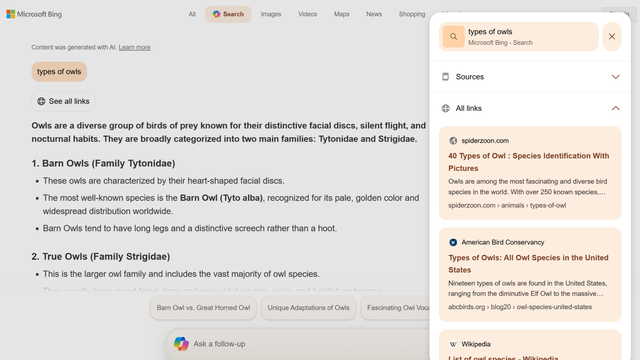Click the 'True Owls (Family Strigidae)' heading
Image resolution: width=640 pixels, height=360 pixels.
101,257
